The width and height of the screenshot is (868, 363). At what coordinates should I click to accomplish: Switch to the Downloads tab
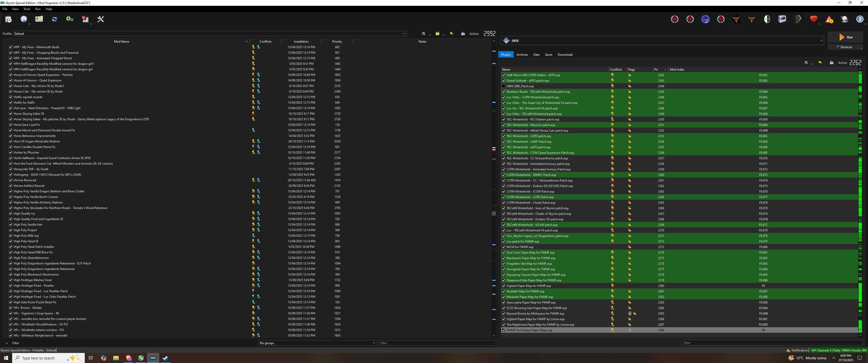point(565,54)
